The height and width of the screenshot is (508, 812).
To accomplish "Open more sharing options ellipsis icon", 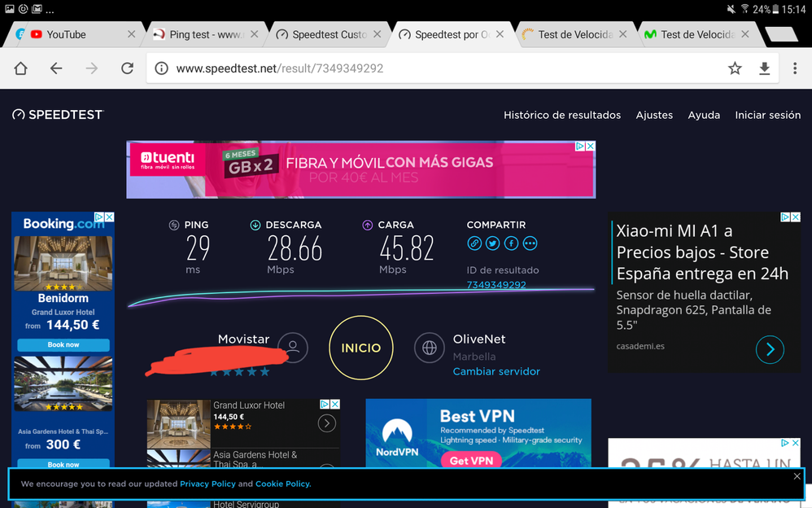I will (x=530, y=243).
